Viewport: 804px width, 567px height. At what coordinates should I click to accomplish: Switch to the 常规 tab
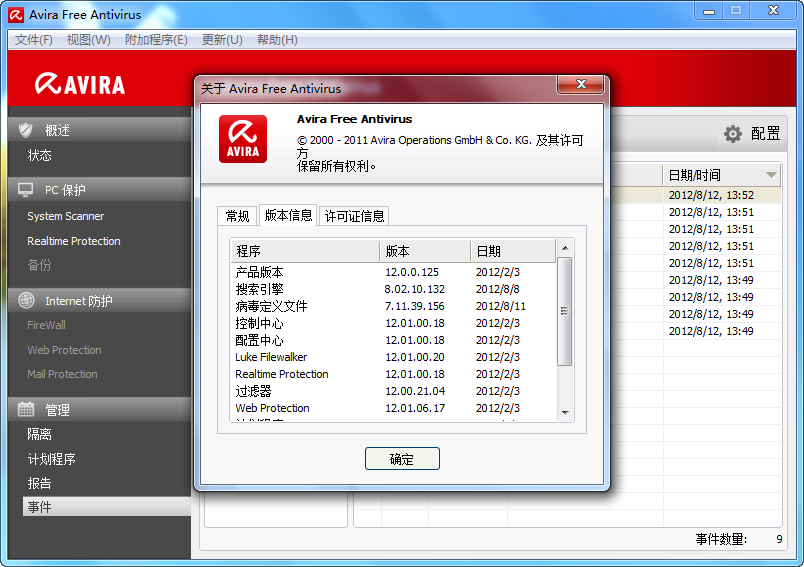point(237,216)
